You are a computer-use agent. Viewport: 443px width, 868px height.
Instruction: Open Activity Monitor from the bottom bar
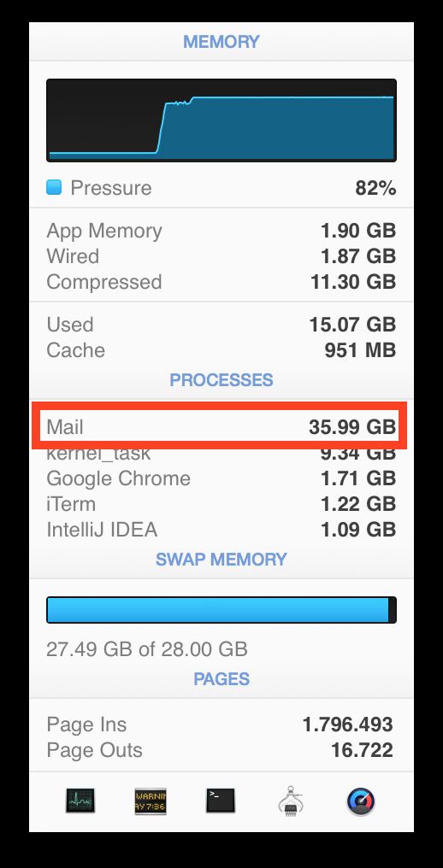coord(80,801)
